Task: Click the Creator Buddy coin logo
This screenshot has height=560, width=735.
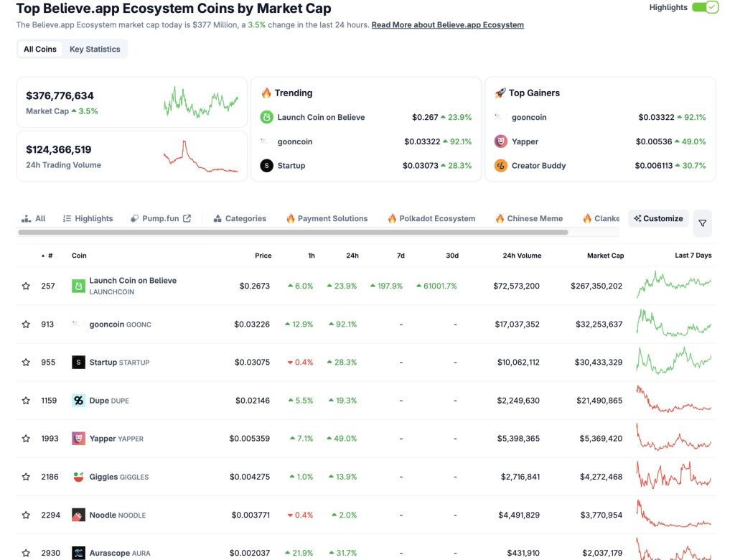Action: point(500,165)
